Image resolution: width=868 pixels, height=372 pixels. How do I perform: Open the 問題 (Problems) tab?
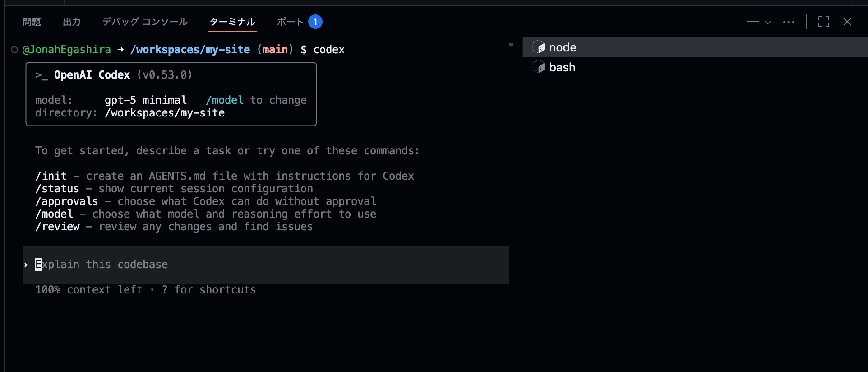point(32,22)
